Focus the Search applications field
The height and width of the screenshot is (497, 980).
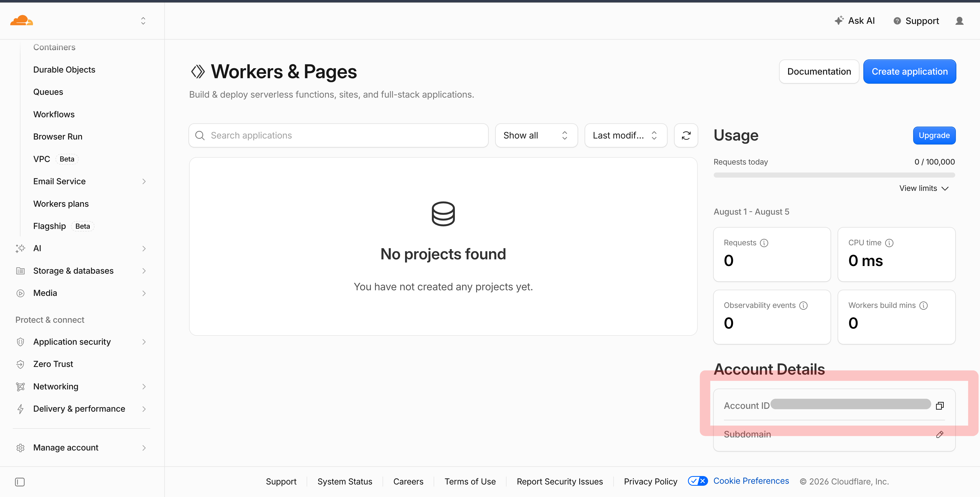(339, 135)
